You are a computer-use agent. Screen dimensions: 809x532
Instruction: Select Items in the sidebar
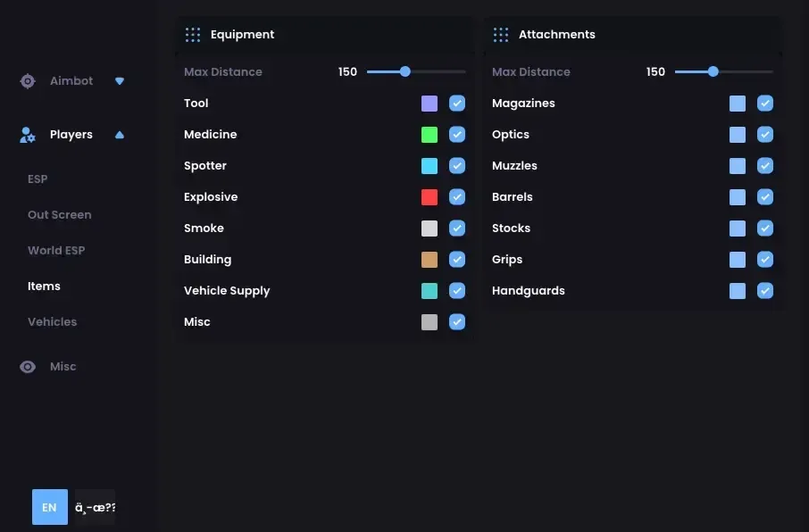(44, 286)
